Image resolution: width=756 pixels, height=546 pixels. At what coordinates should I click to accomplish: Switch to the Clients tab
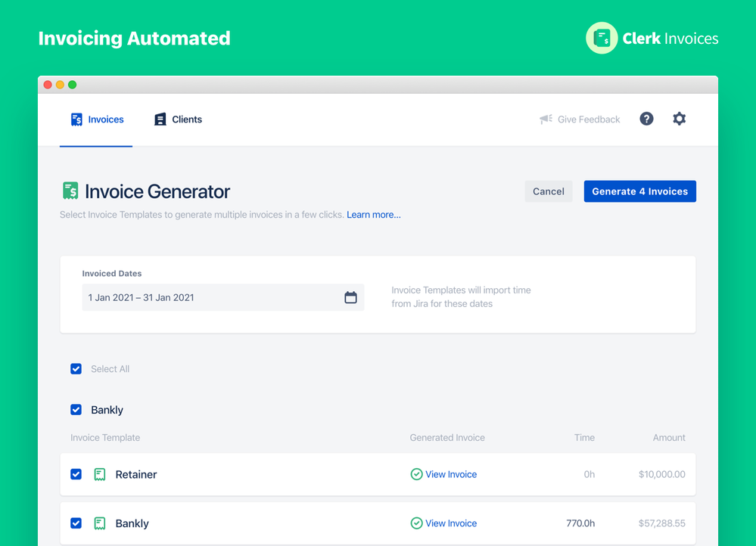[177, 119]
